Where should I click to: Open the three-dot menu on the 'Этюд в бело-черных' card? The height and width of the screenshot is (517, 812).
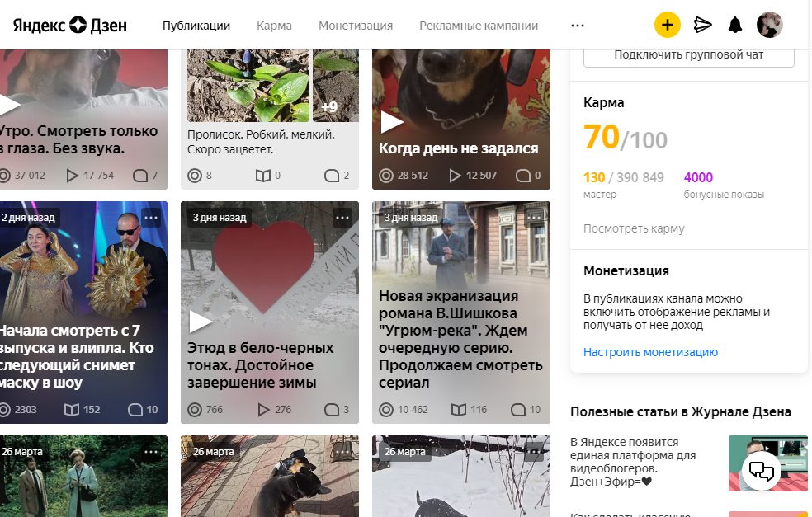point(342,218)
